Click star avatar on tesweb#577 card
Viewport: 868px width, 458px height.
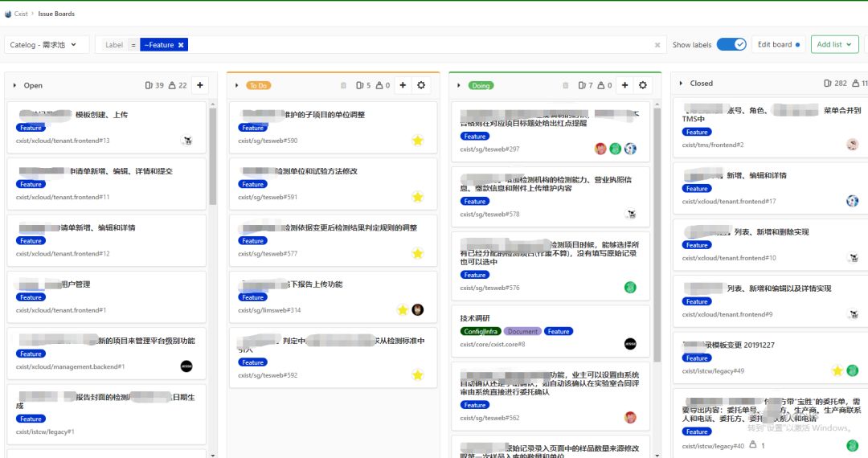tap(418, 253)
